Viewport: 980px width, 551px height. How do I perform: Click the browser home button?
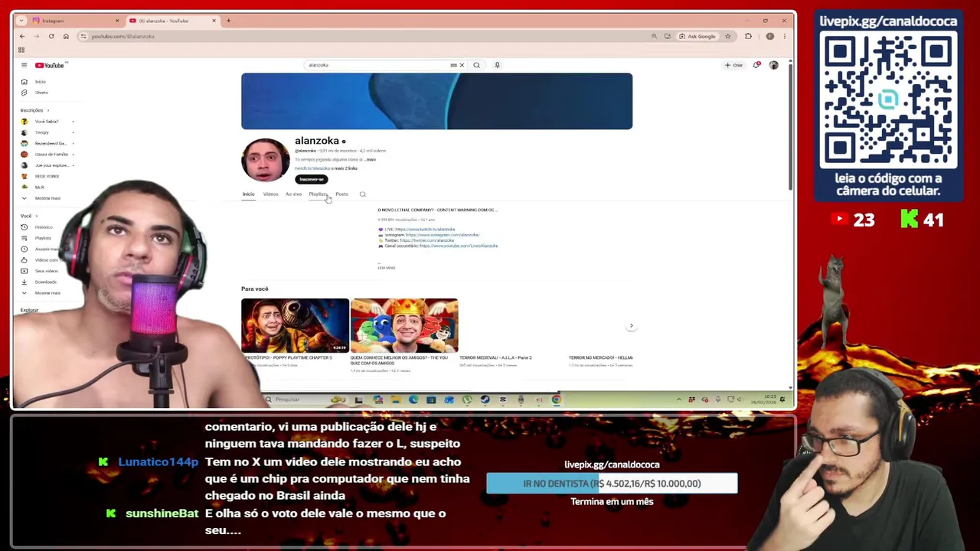pos(66,36)
